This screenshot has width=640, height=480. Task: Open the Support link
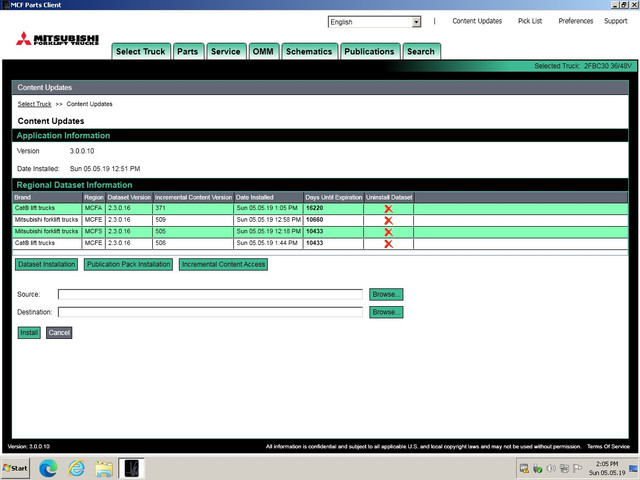point(616,21)
